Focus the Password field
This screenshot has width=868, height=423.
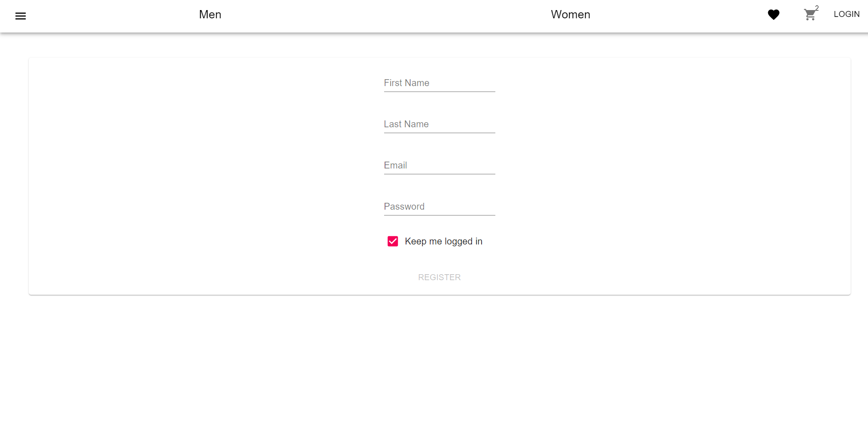[439, 206]
